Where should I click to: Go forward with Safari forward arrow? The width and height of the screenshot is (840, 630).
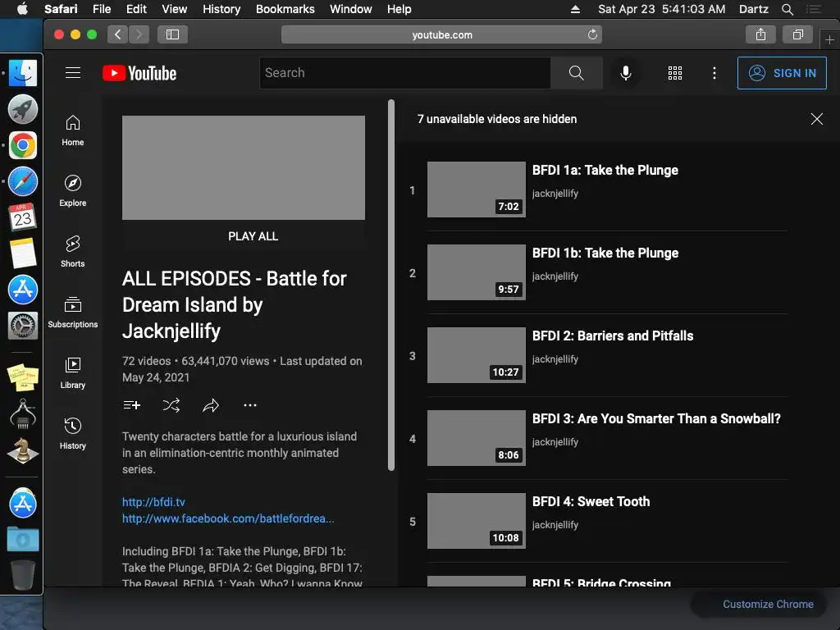tap(139, 34)
